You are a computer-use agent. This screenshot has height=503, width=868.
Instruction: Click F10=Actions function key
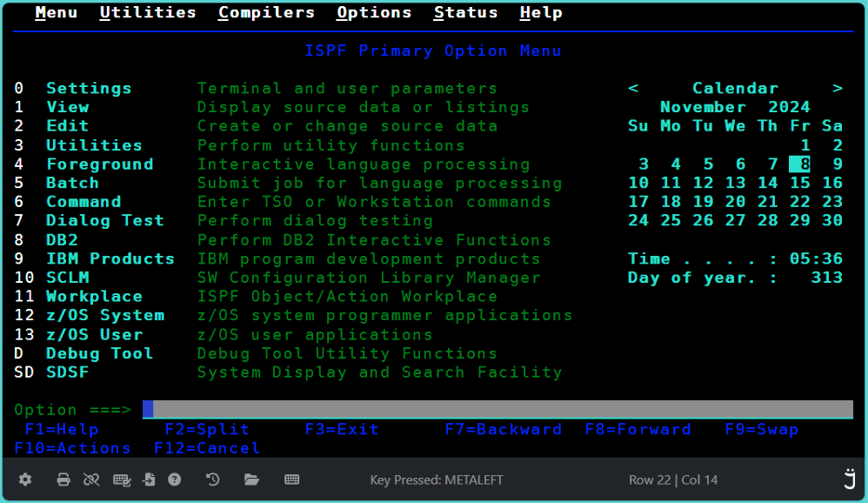click(72, 448)
